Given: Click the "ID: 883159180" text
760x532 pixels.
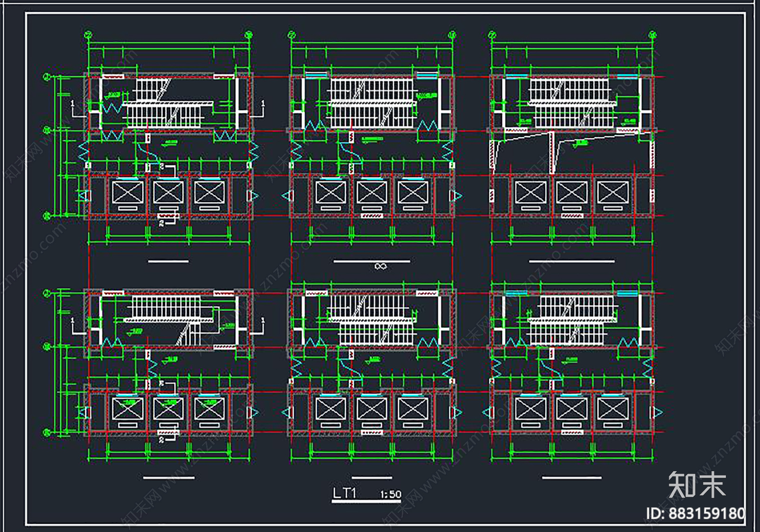Looking at the screenshot, I should point(696,514).
